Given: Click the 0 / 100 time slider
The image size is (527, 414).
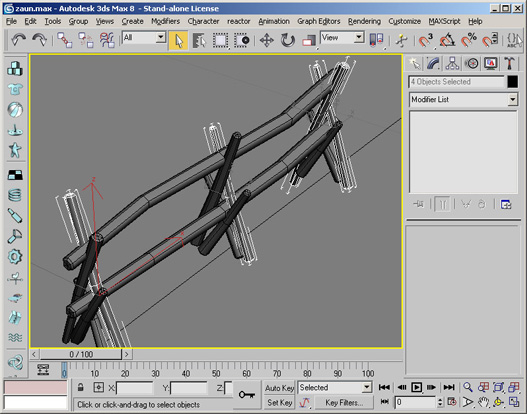Looking at the screenshot, I should click(x=81, y=354).
